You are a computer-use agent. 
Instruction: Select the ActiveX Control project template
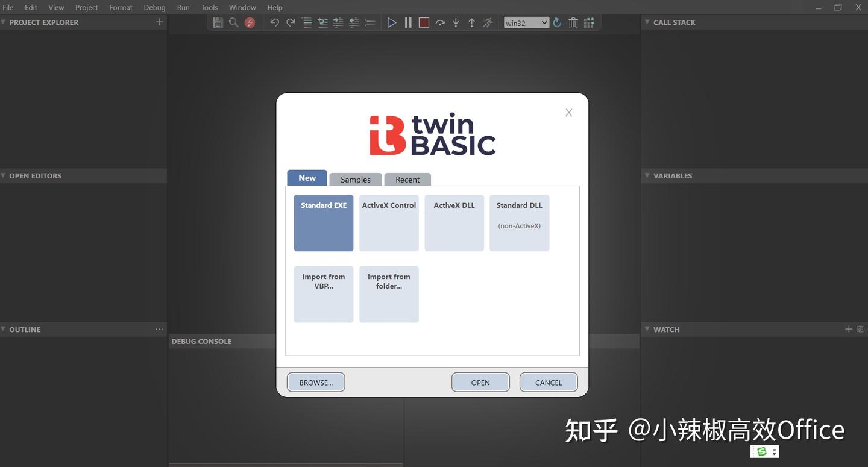click(388, 222)
